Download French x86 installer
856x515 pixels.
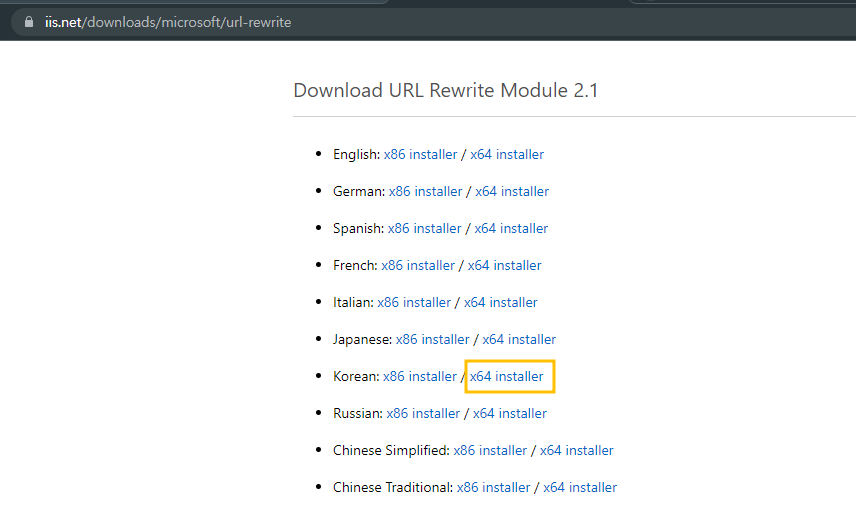(x=418, y=265)
